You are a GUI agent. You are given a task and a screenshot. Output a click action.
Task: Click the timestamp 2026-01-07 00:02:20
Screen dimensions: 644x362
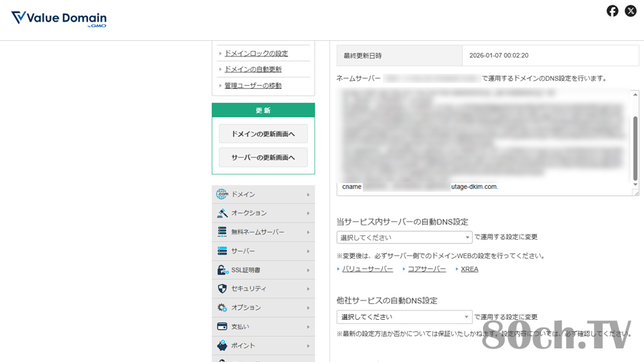pos(499,55)
